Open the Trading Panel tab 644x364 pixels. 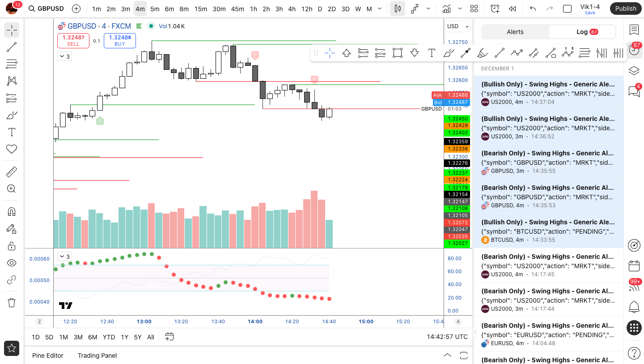[x=97, y=355]
